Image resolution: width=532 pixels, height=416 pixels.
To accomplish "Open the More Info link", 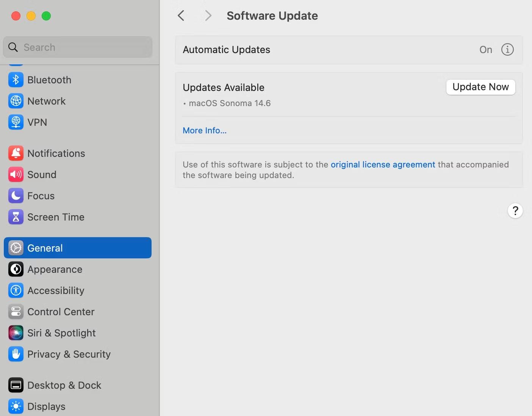I will (x=205, y=130).
